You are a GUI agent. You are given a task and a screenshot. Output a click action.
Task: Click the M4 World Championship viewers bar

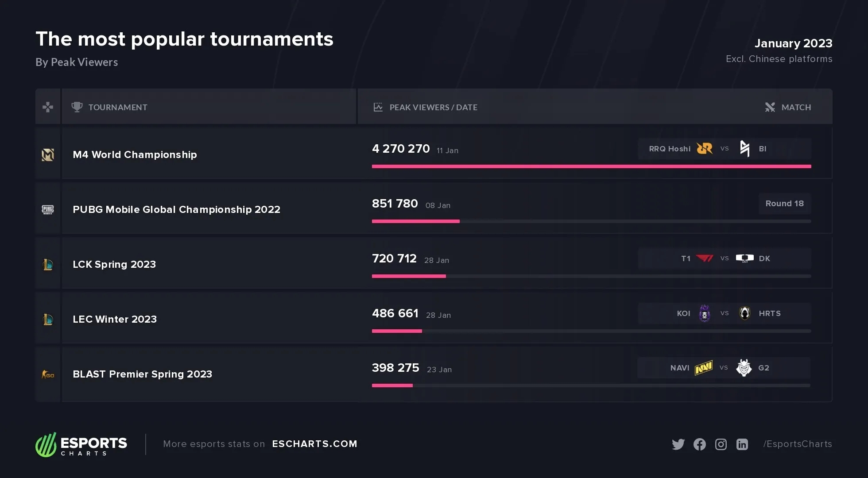tap(591, 166)
